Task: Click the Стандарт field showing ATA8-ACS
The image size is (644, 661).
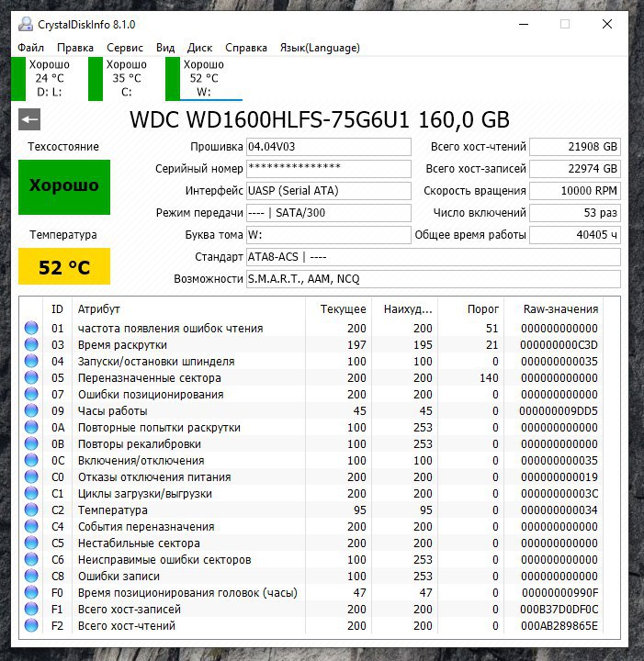Action: 434,257
